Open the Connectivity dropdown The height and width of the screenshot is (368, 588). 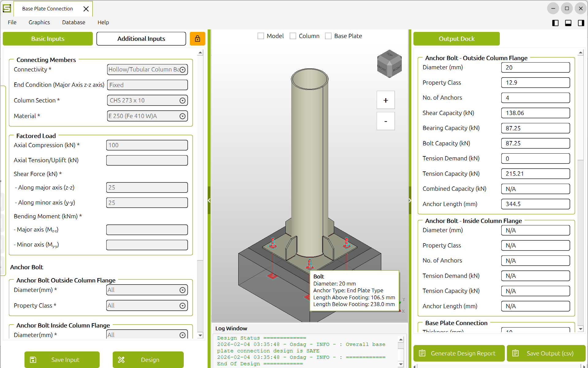coord(147,70)
